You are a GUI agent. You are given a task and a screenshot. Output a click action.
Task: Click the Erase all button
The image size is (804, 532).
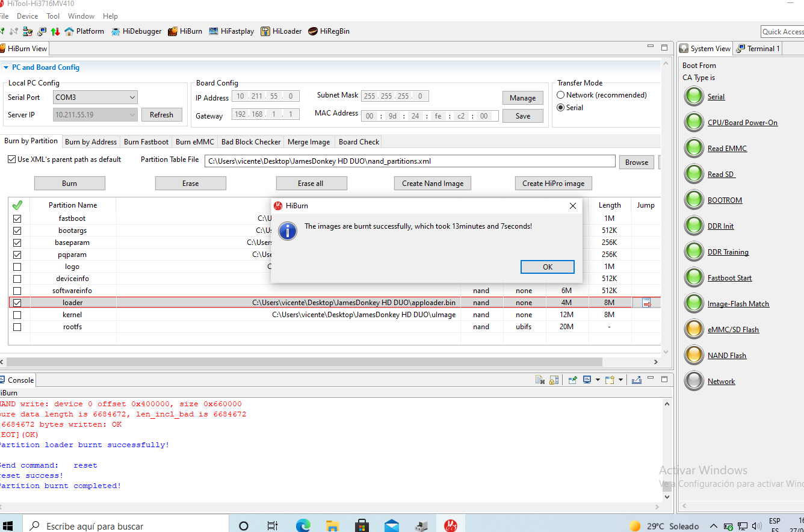[312, 184]
